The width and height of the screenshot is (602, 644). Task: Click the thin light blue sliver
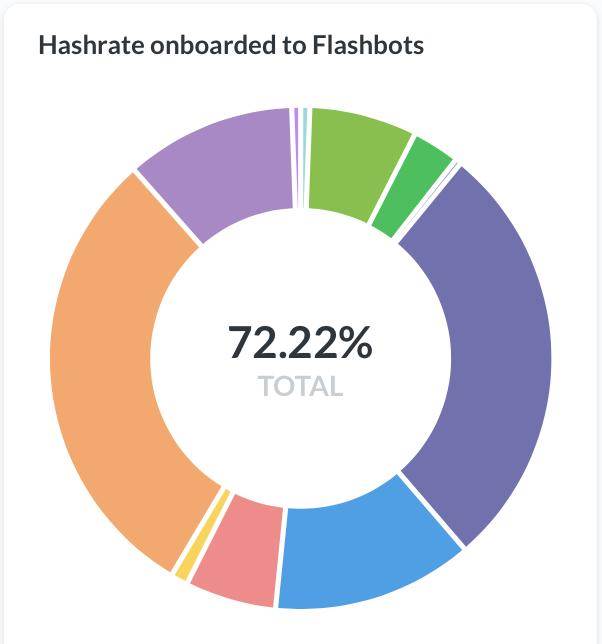click(x=305, y=158)
